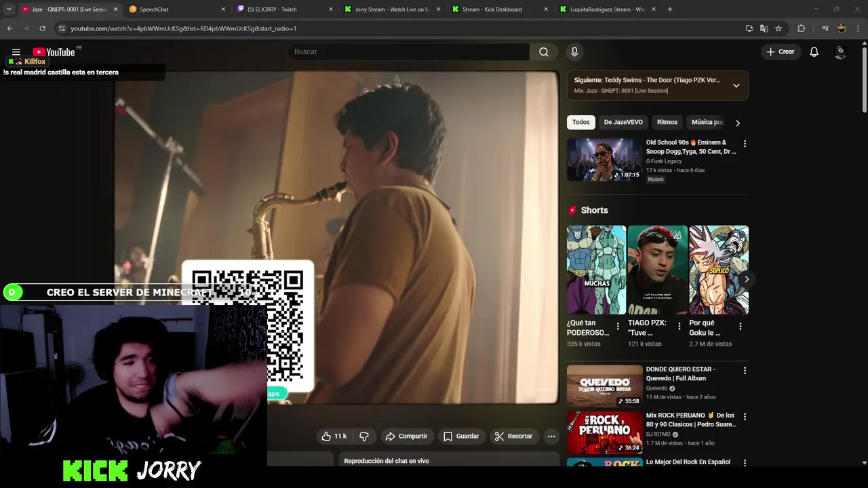Viewport: 868px width, 488px height.
Task: Select the De JazeVEVO filter chip
Action: coord(623,122)
